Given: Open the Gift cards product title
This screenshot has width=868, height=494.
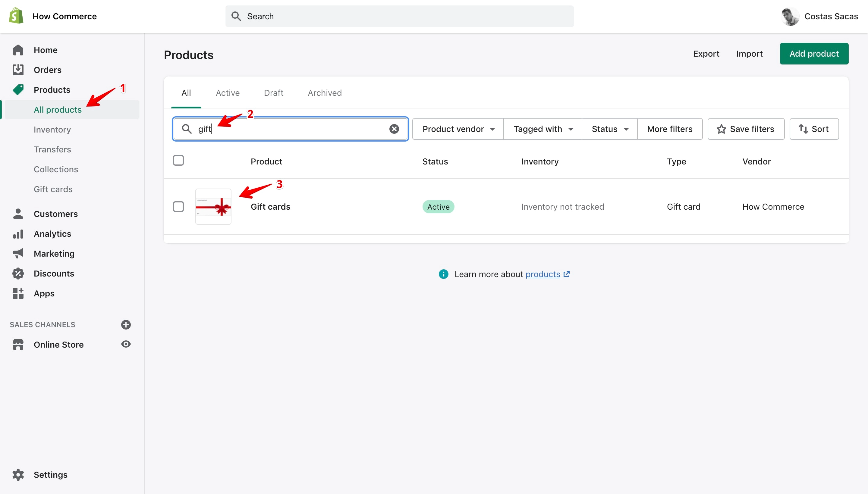Looking at the screenshot, I should (x=271, y=207).
